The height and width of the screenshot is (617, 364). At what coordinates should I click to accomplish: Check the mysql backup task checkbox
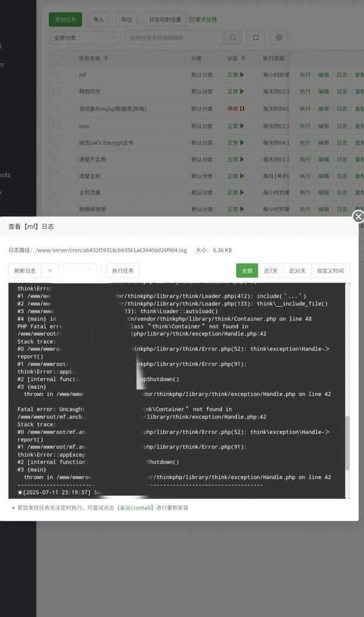[57, 108]
